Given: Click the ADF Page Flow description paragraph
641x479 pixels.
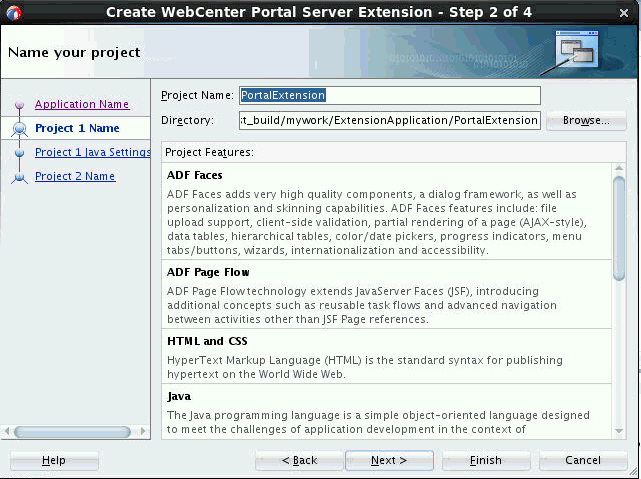Looking at the screenshot, I should pyautogui.click(x=362, y=305).
